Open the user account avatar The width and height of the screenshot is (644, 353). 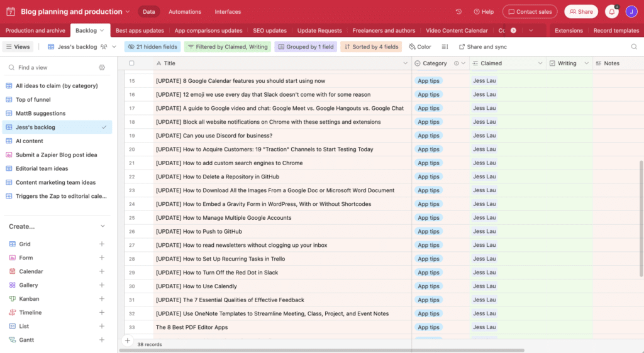[631, 11]
